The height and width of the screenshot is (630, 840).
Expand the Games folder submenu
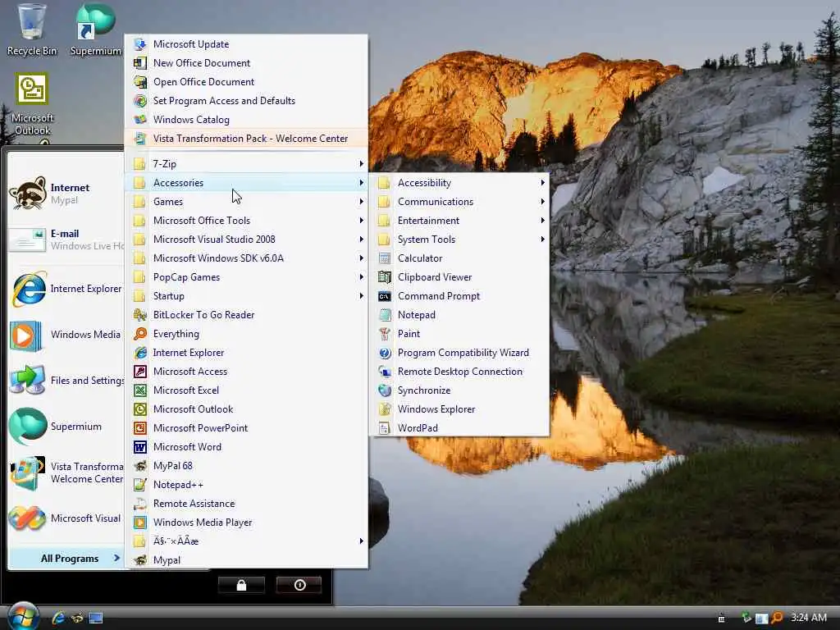(246, 202)
